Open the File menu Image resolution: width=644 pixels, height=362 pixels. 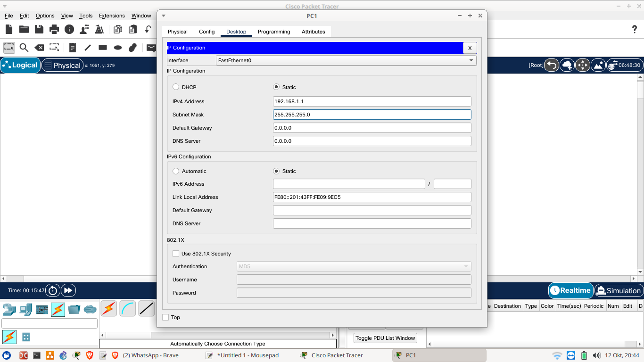pyautogui.click(x=9, y=16)
